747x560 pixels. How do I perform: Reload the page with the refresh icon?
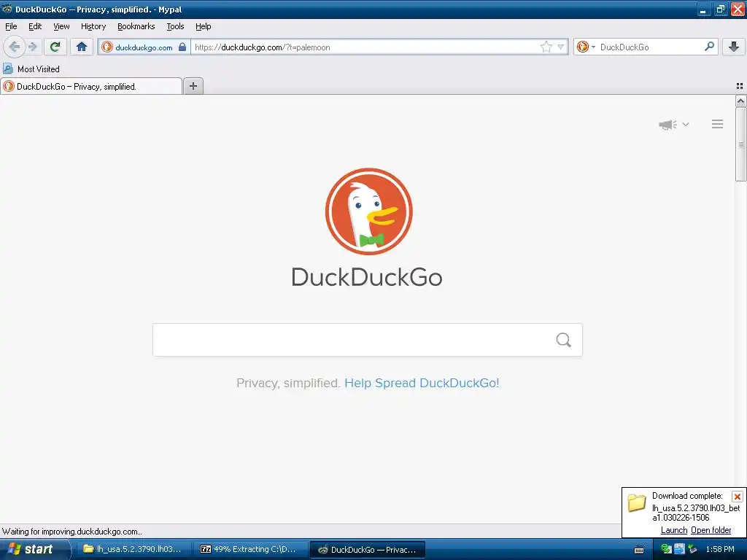pyautogui.click(x=55, y=47)
